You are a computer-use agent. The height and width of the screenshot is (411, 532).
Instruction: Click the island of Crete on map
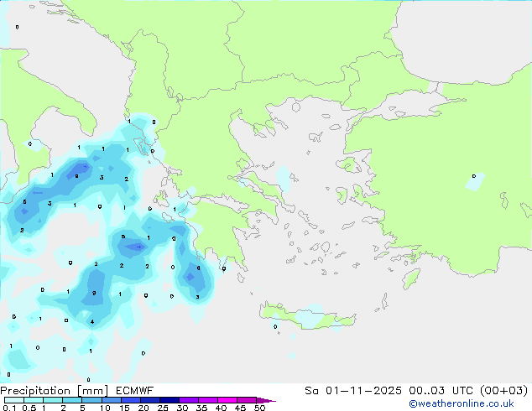pyautogui.click(x=307, y=315)
